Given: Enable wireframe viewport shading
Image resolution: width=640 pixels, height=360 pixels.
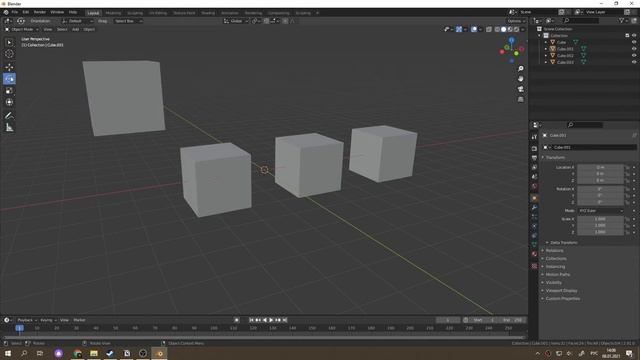Looking at the screenshot, I should click(x=497, y=29).
